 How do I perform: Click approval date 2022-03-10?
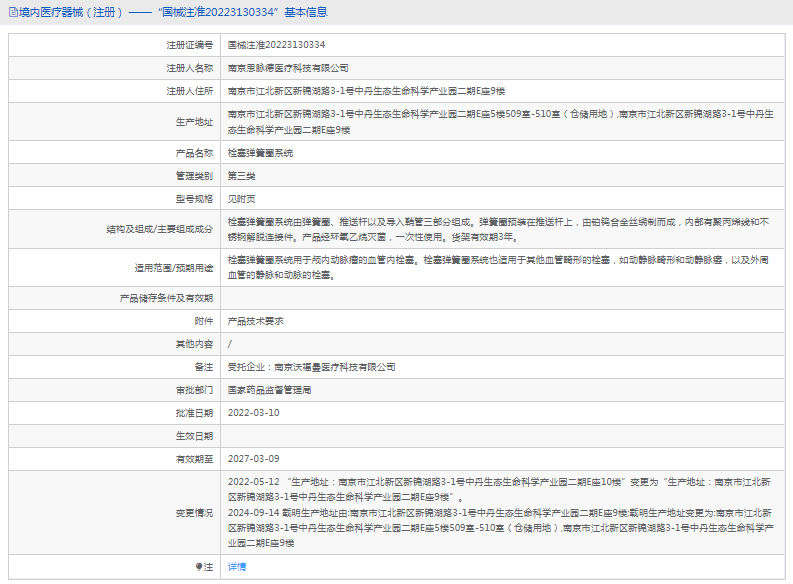253,413
